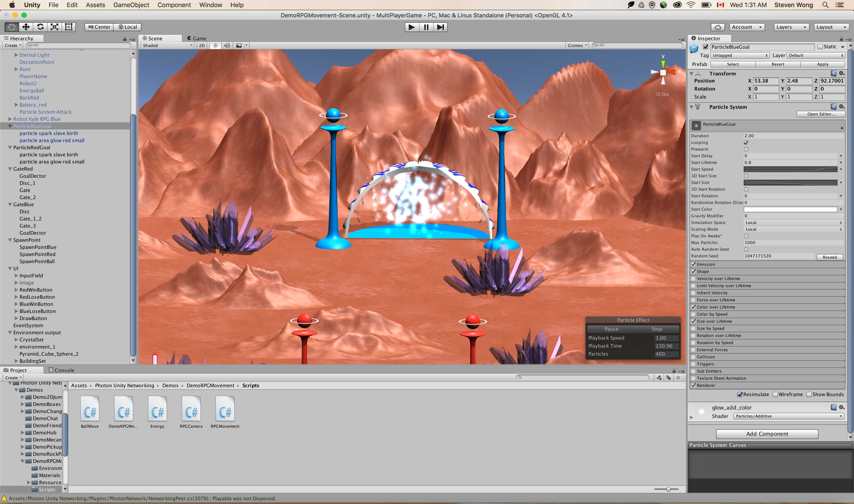Enable the Prewarm checkbox
Viewport: 854px width, 504px height.
click(746, 149)
